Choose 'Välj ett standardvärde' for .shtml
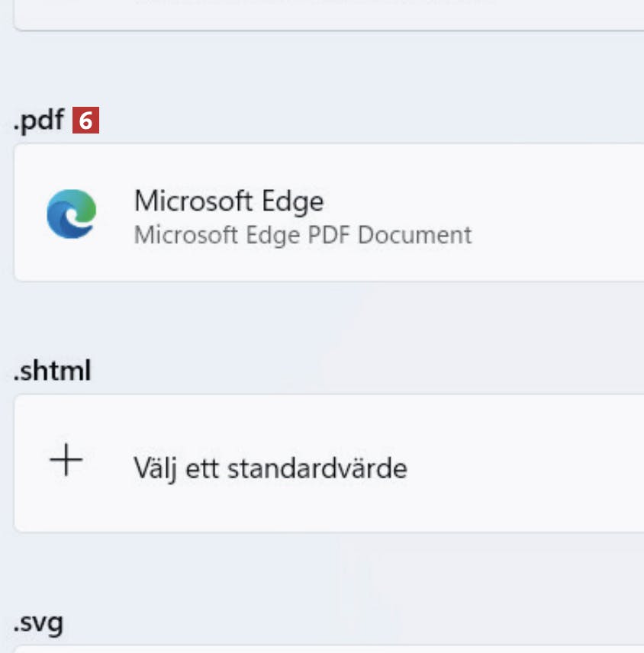The width and height of the screenshot is (644, 653). coord(270,467)
